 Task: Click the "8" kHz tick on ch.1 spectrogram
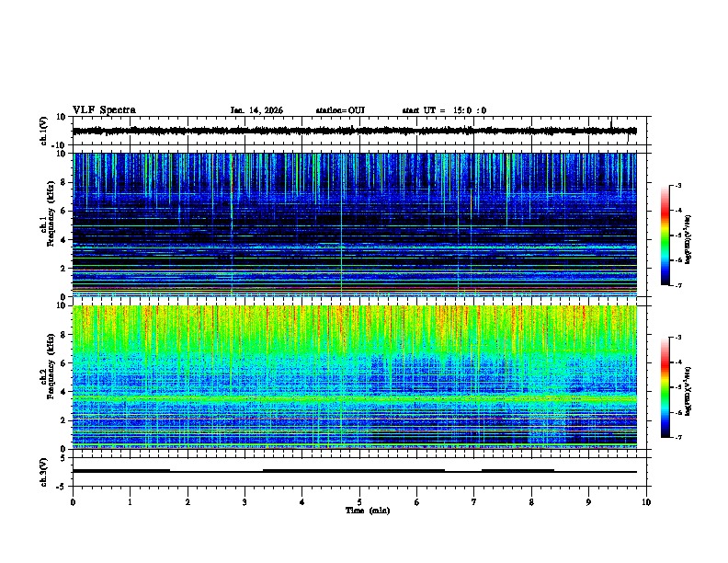(63, 182)
